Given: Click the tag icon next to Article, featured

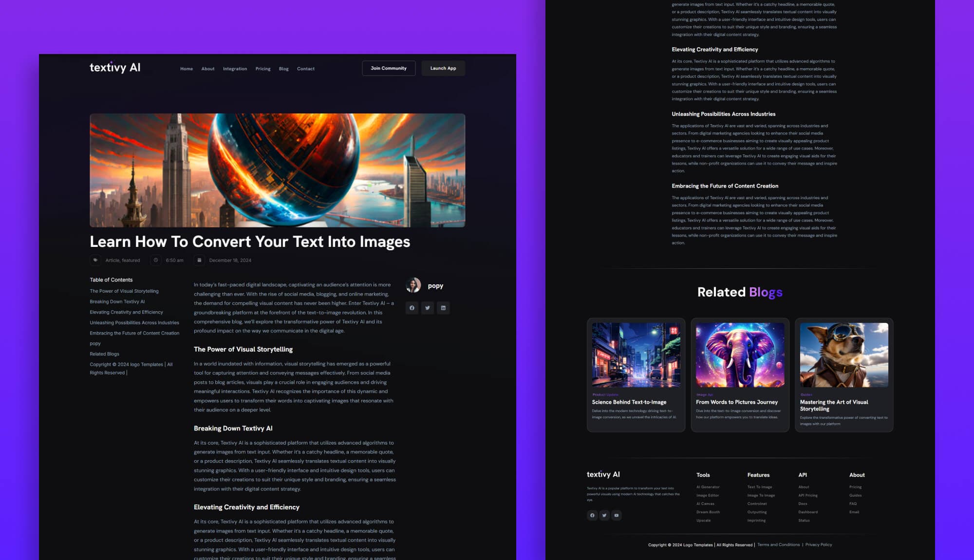Looking at the screenshot, I should point(95,260).
